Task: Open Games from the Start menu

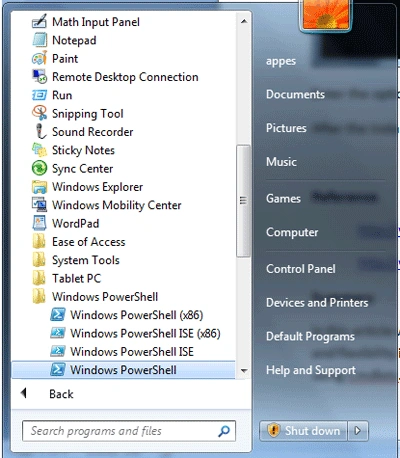Action: coord(283,199)
